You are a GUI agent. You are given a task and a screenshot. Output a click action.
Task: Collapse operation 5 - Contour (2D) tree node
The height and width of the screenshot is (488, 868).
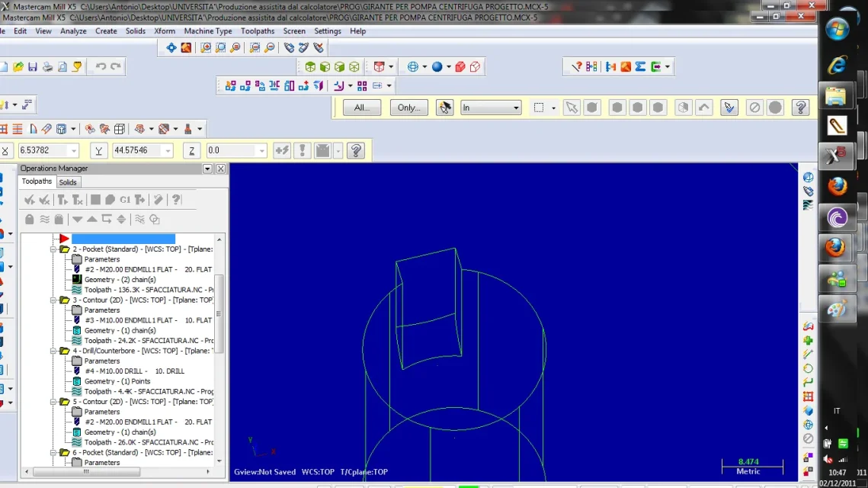coord(53,402)
